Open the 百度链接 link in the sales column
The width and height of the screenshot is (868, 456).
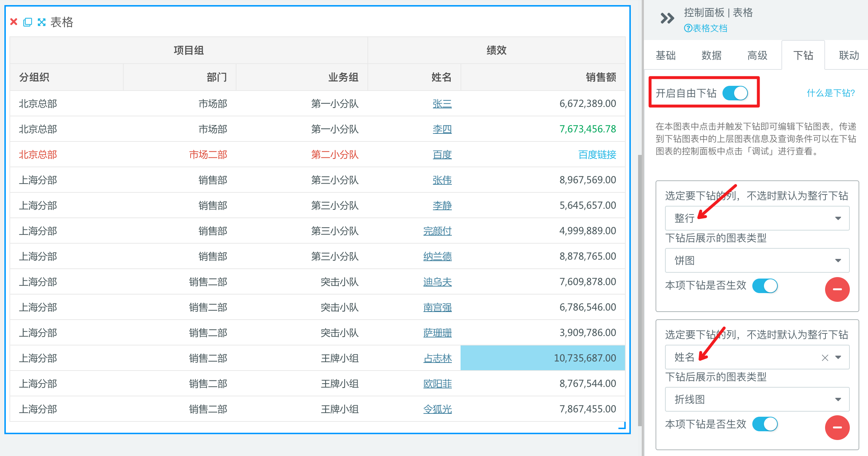597,155
